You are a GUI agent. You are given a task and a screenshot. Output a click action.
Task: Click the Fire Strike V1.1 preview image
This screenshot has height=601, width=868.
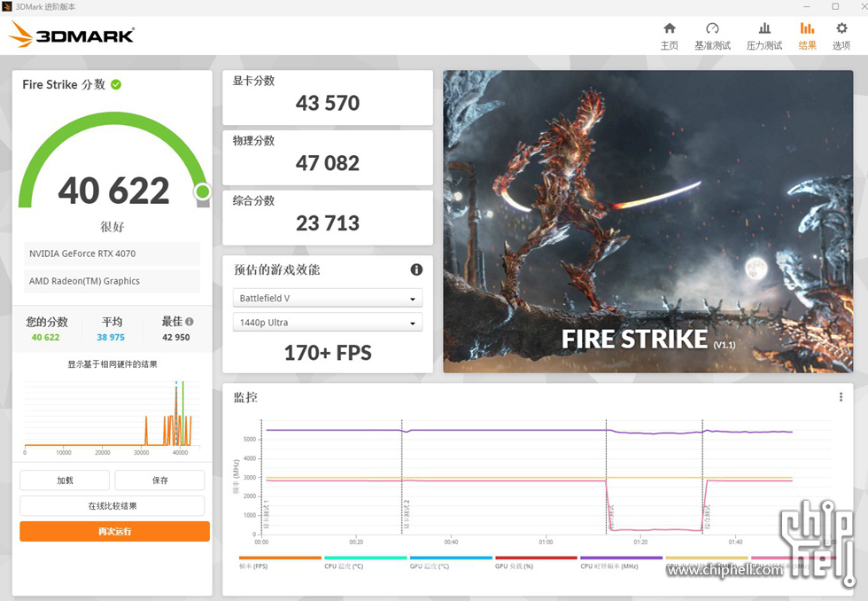[647, 221]
